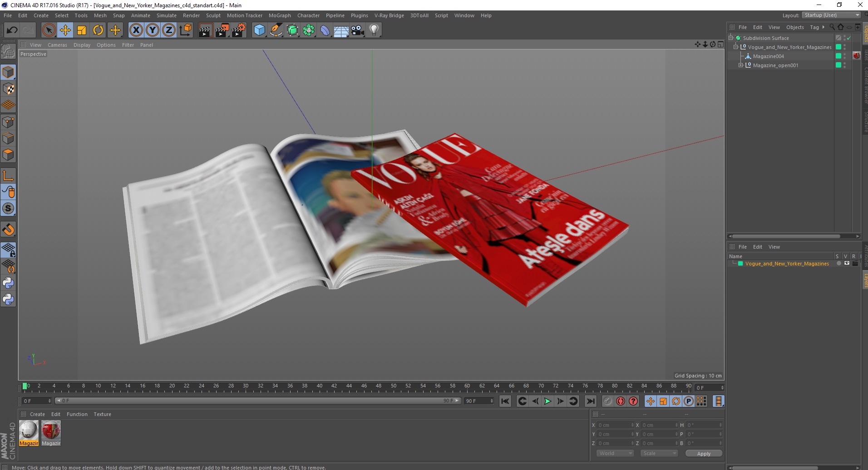This screenshot has height=470, width=868.
Task: Switch to Points mode
Action: click(x=8, y=122)
